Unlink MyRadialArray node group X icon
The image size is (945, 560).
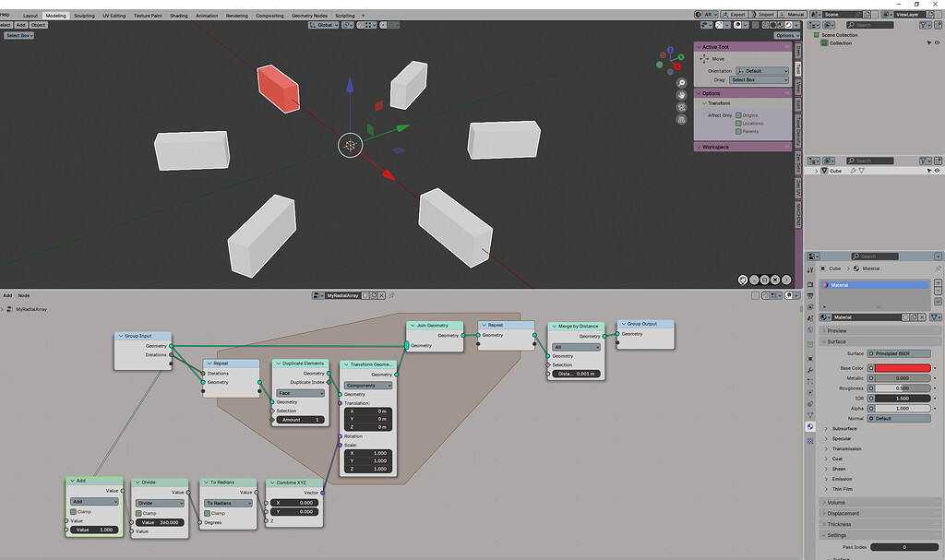(x=381, y=295)
